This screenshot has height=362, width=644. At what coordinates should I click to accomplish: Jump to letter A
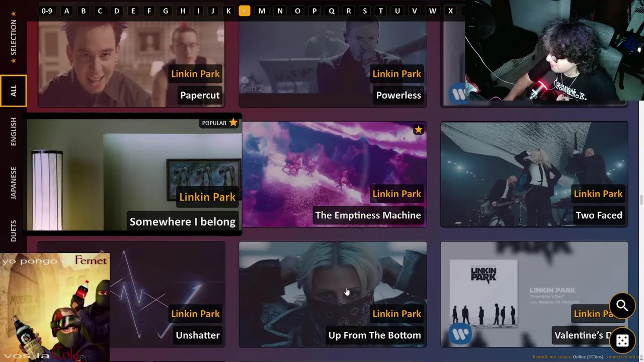tap(66, 11)
